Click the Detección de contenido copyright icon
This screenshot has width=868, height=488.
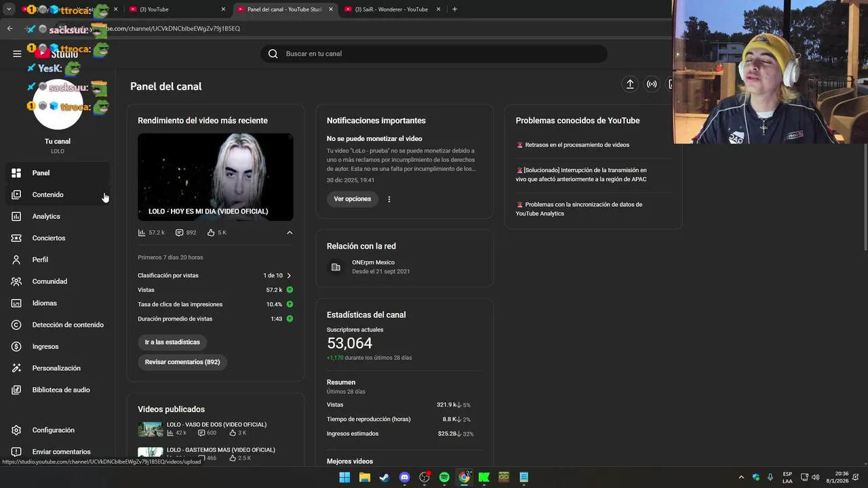click(x=16, y=325)
